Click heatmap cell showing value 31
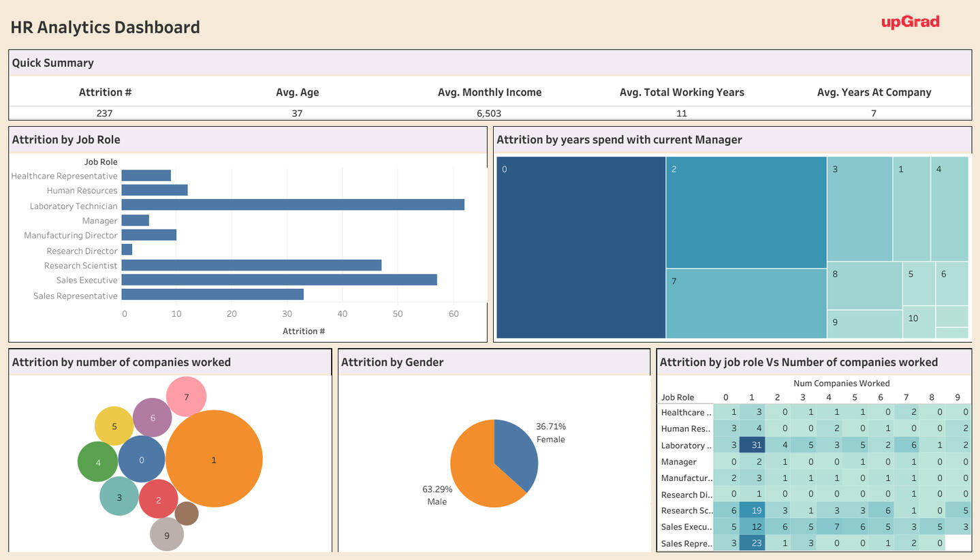The image size is (980, 560). point(752,446)
